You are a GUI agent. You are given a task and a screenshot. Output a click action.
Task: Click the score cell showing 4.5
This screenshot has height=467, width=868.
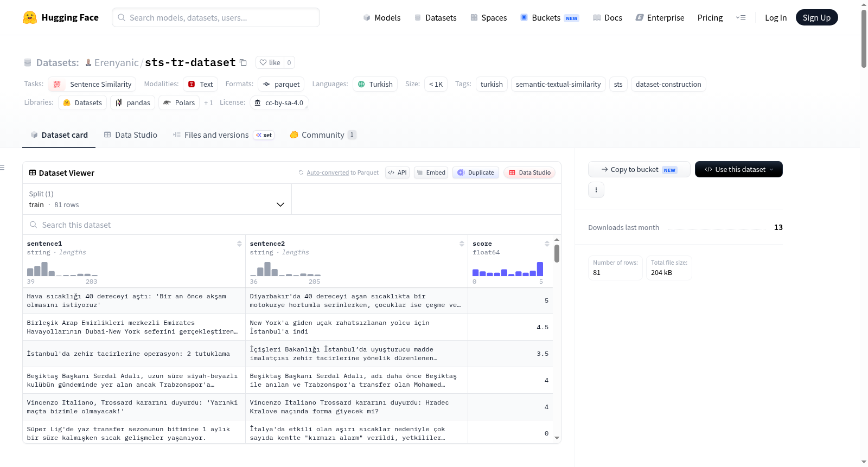click(x=510, y=327)
